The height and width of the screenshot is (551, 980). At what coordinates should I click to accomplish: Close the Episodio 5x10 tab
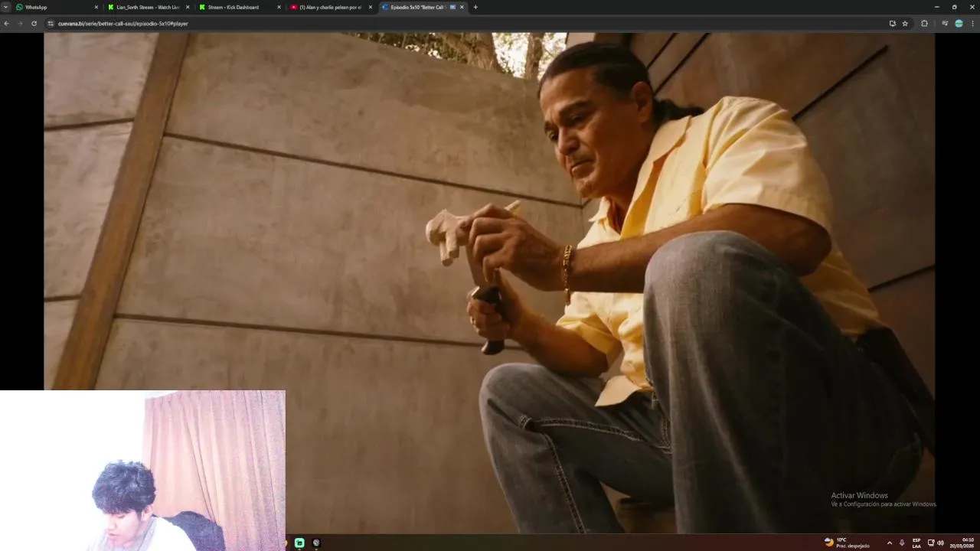462,7
